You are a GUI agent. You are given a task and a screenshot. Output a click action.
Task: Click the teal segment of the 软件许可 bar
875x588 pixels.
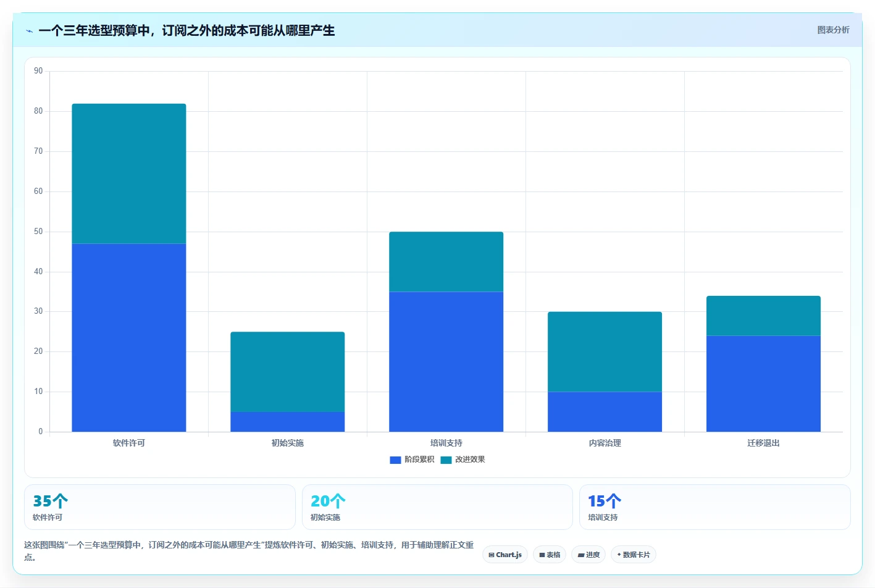coord(129,174)
